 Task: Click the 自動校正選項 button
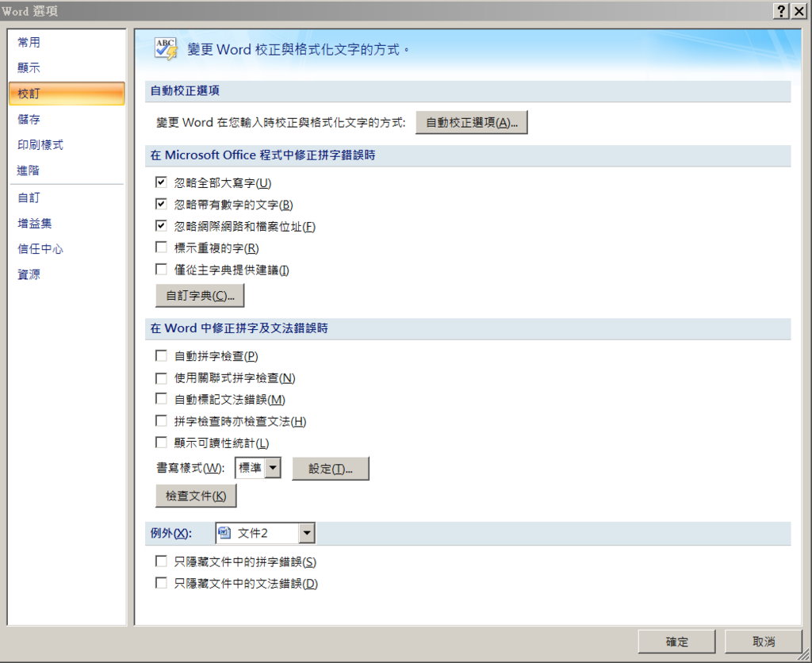point(472,122)
